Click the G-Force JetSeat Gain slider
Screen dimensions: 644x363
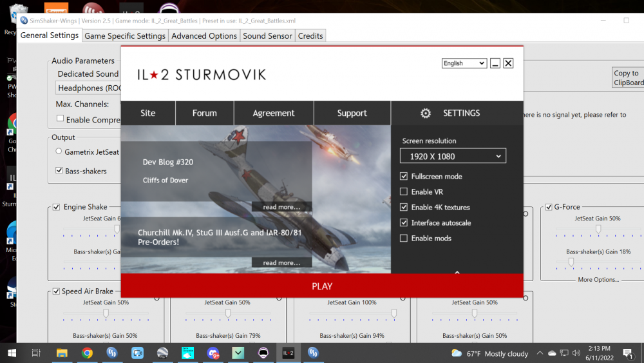point(598,229)
